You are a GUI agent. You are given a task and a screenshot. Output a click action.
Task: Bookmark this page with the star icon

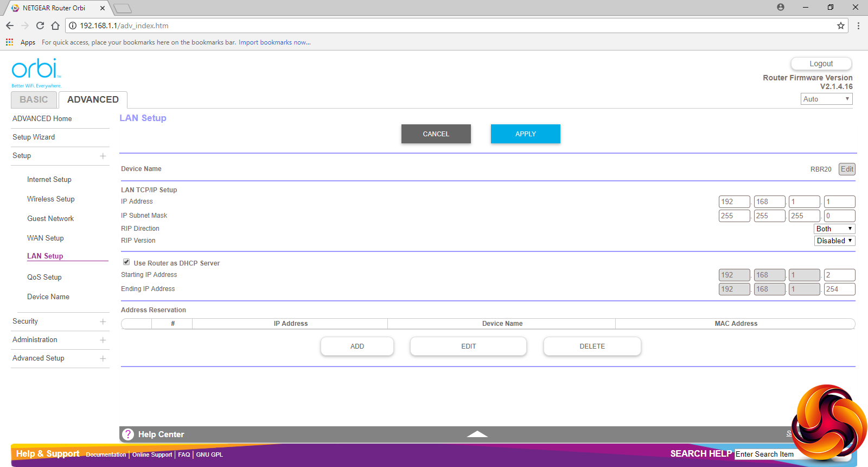pos(841,26)
